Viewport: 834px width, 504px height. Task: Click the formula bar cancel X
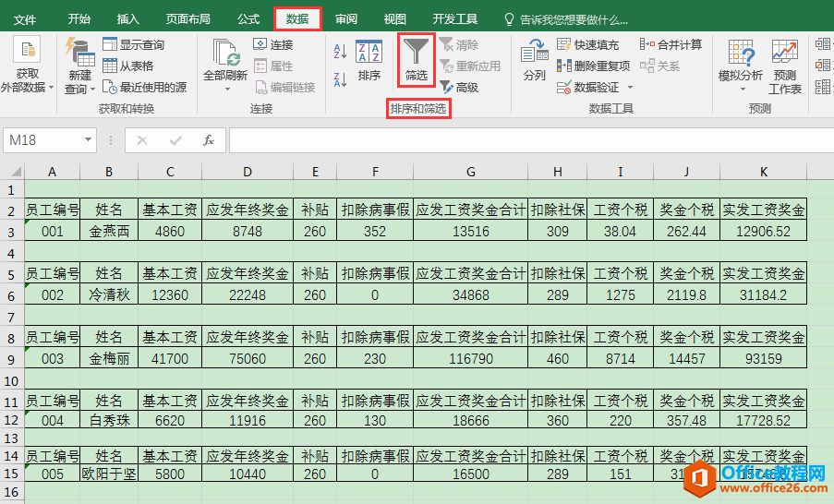tap(142, 140)
